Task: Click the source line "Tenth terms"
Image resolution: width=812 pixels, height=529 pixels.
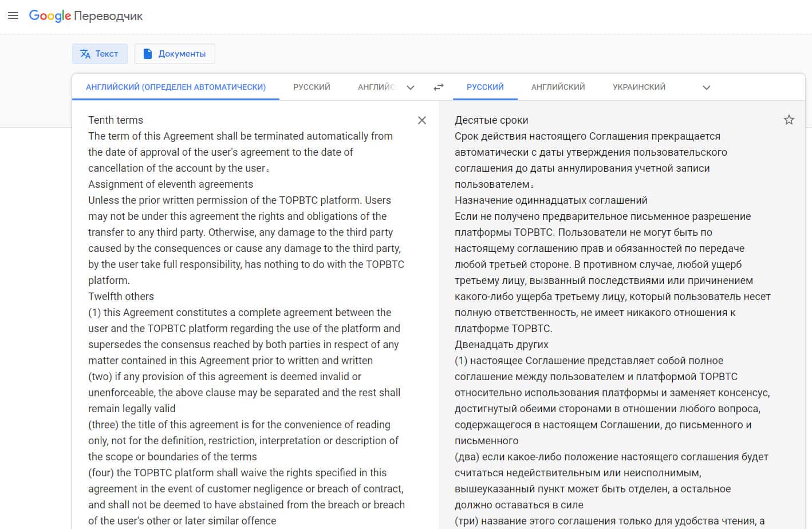Action: (116, 120)
